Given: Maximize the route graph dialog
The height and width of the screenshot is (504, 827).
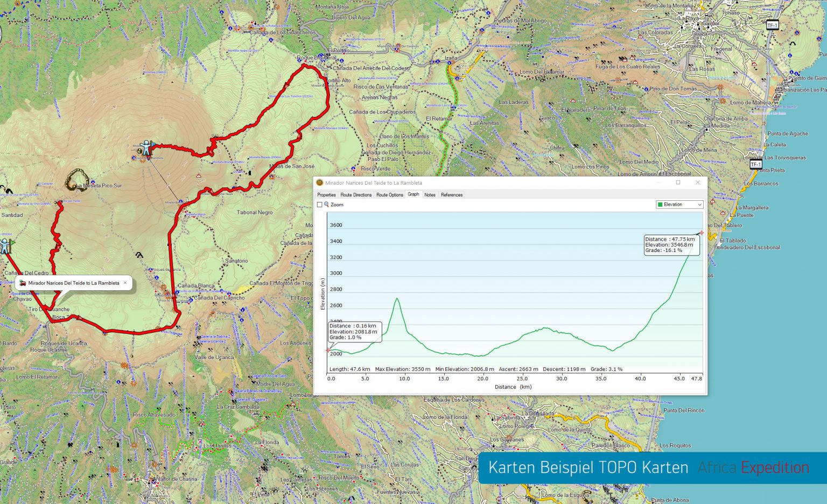Looking at the screenshot, I should click(678, 183).
